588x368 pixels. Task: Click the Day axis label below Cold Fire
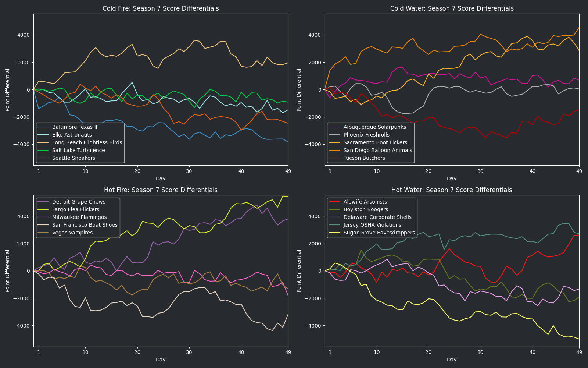pos(161,178)
